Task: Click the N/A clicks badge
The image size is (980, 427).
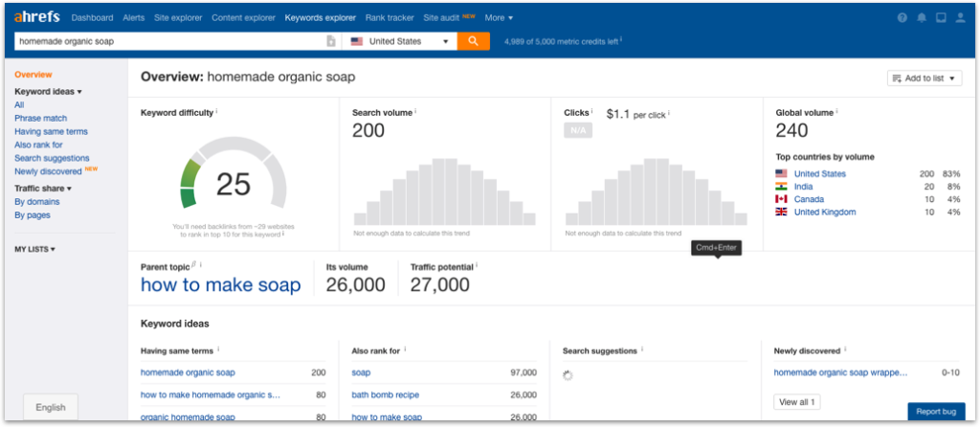Action: click(x=578, y=130)
